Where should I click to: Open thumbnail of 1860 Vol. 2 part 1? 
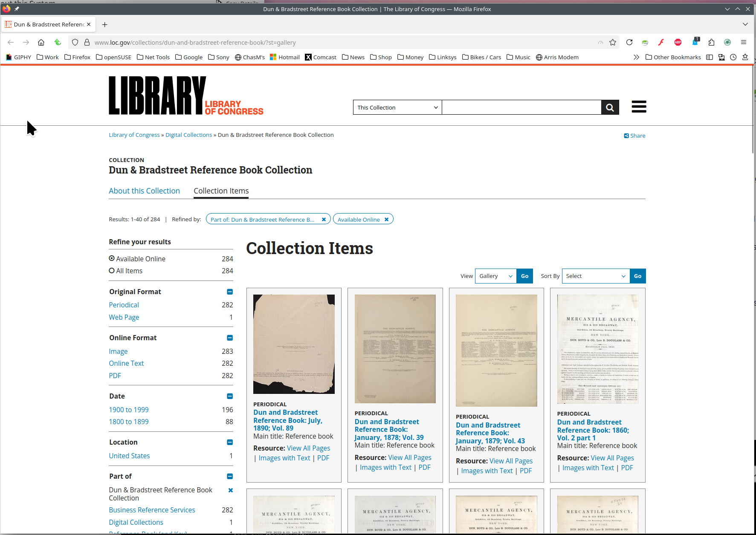(x=598, y=349)
